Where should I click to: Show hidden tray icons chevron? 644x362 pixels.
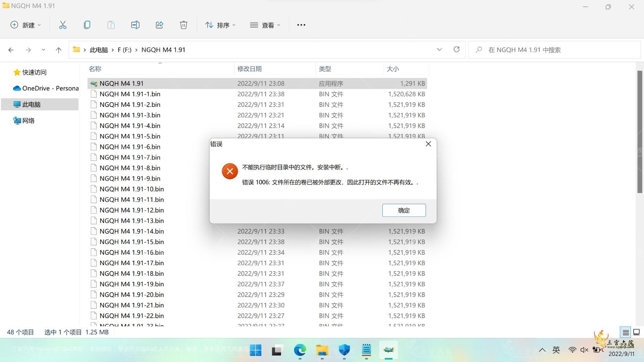(542, 350)
